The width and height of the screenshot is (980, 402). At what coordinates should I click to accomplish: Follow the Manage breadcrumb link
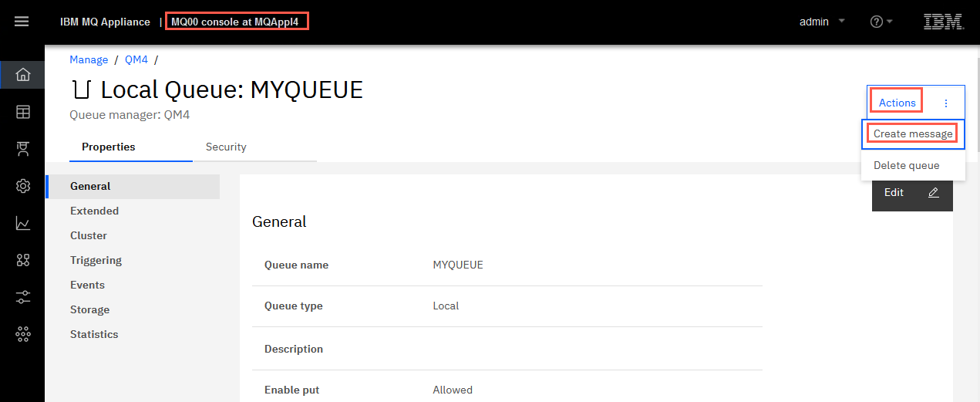(89, 59)
